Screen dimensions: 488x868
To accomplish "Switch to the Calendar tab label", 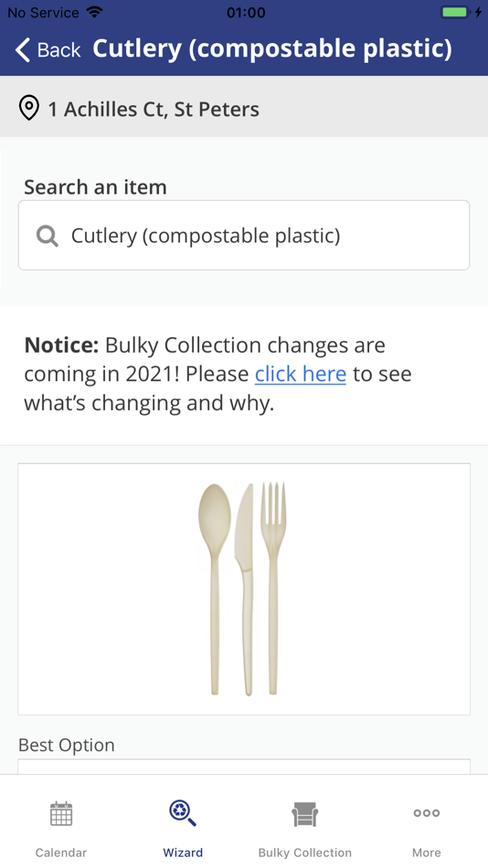I will [61, 852].
